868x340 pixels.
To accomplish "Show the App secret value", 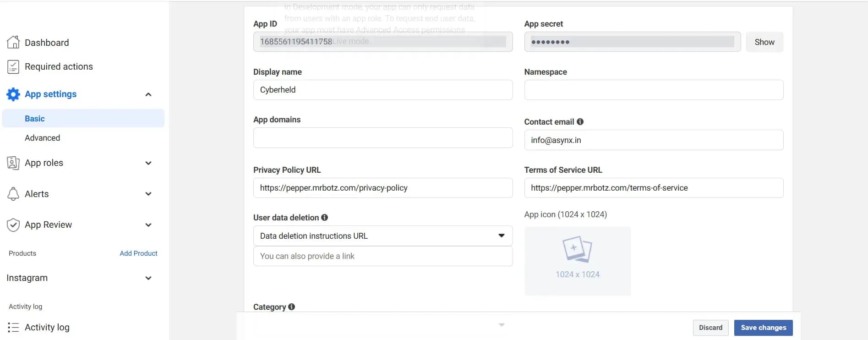I will click(x=764, y=42).
